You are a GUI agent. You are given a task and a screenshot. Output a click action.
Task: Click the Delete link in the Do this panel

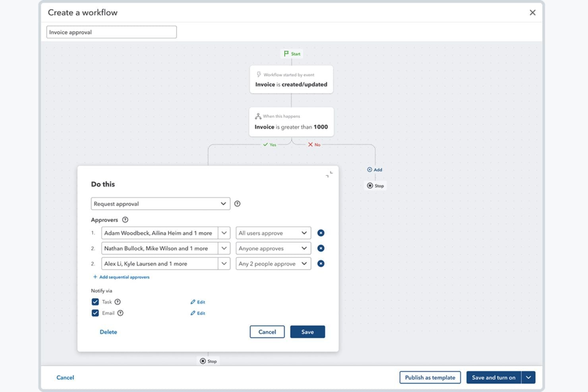click(108, 332)
